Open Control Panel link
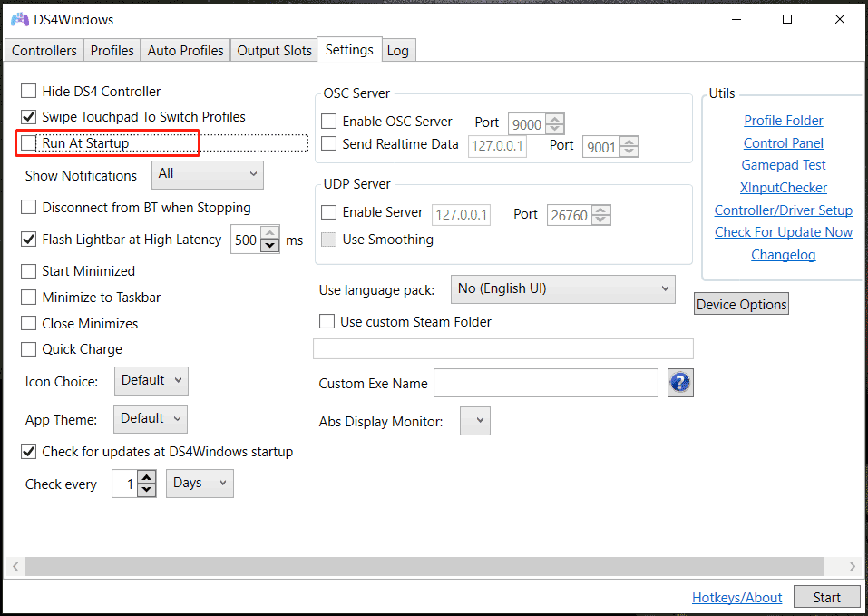This screenshot has width=868, height=616. tap(784, 142)
